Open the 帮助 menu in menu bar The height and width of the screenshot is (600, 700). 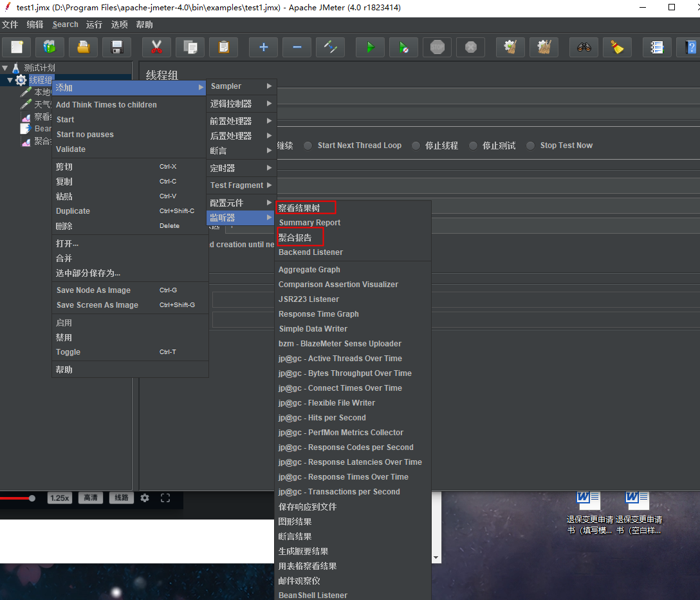pos(144,24)
